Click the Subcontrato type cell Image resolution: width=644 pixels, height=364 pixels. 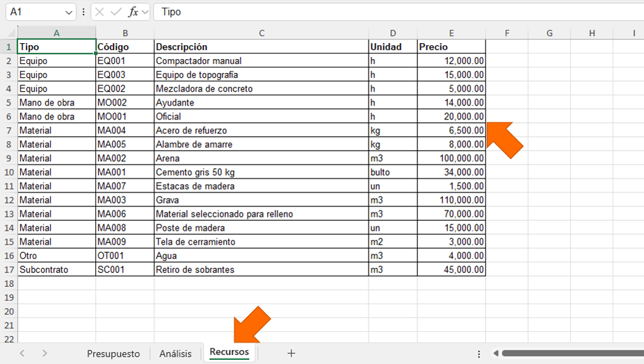56,270
